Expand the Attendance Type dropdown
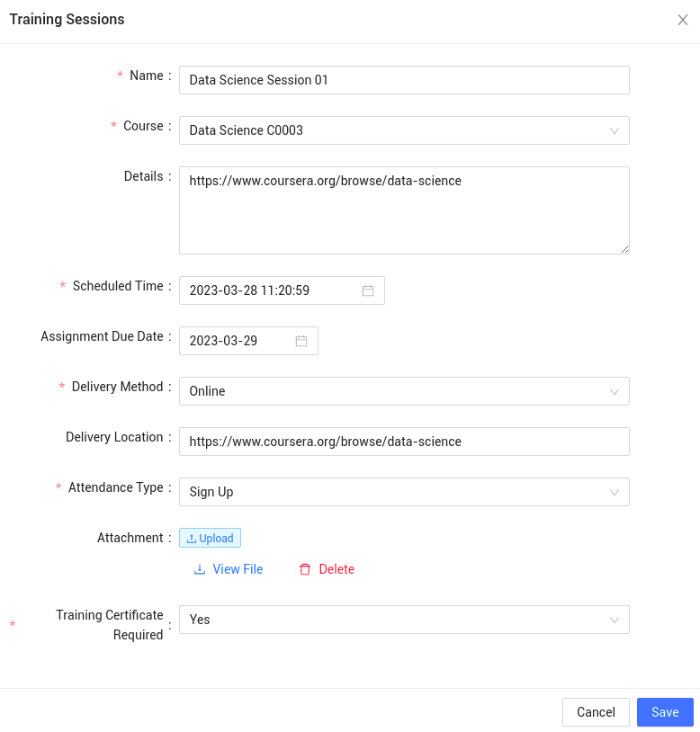The height and width of the screenshot is (732, 700). click(x=404, y=492)
